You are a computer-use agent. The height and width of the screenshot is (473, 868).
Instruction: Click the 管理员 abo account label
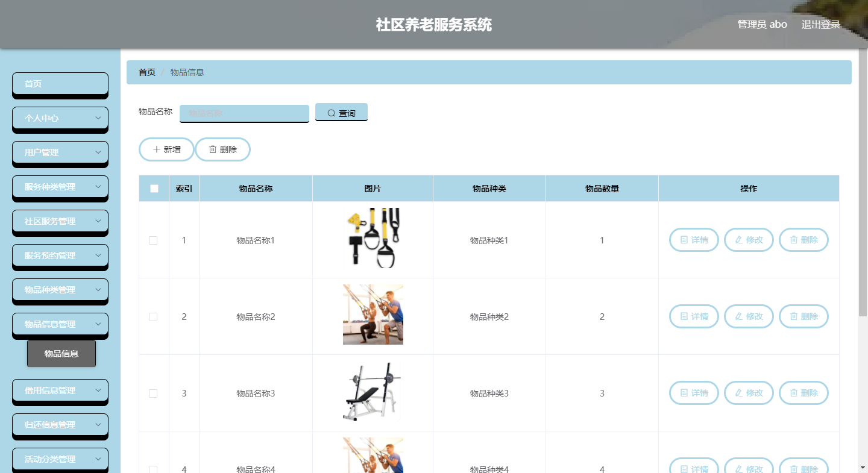pyautogui.click(x=763, y=25)
